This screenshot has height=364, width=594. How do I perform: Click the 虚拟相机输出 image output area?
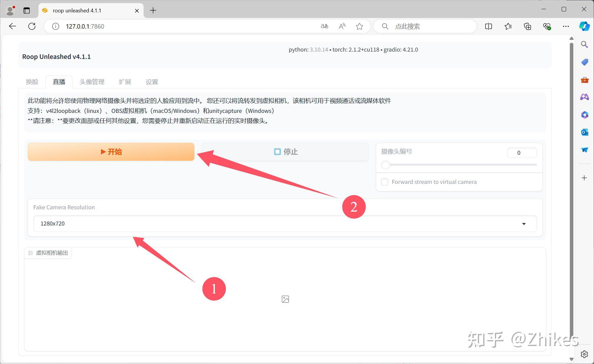click(285, 299)
